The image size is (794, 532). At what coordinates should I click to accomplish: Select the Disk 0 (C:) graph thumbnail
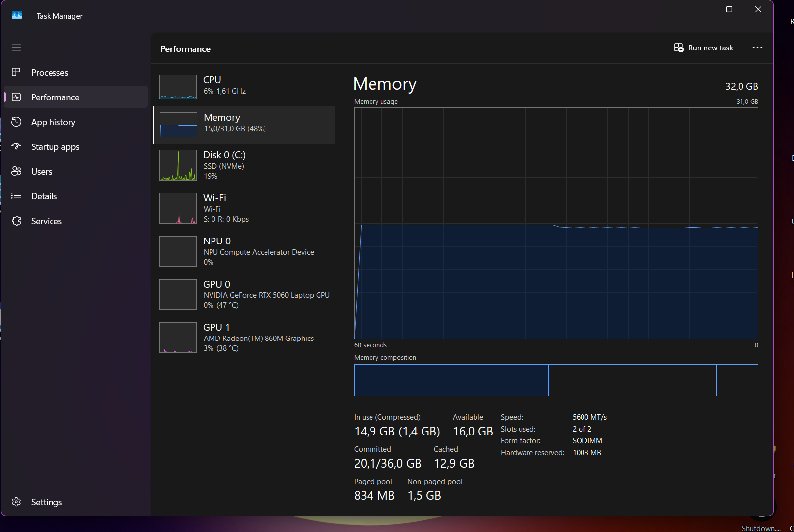coord(178,165)
